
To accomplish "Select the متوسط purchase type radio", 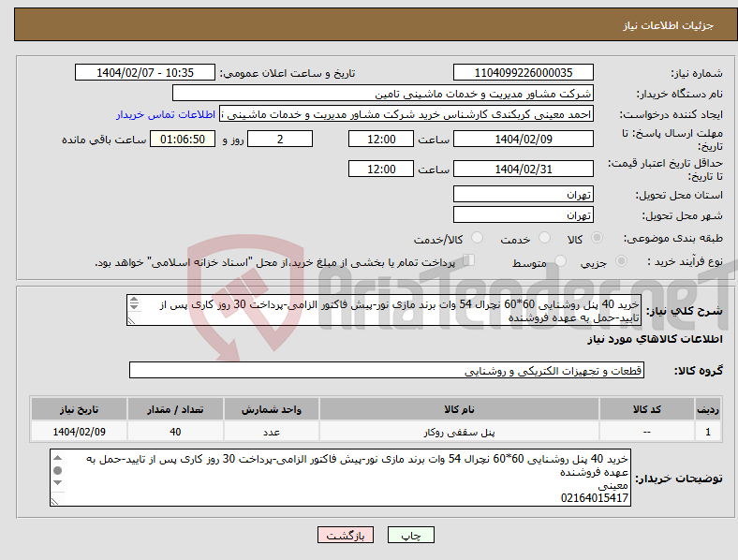I will tap(560, 261).
